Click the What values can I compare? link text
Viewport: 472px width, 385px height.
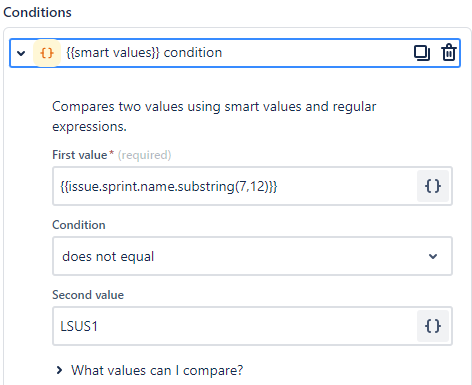pyautogui.click(x=157, y=370)
